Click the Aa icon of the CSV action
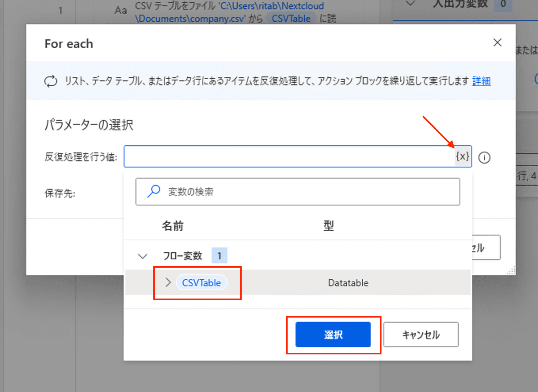538x392 pixels. click(x=120, y=10)
